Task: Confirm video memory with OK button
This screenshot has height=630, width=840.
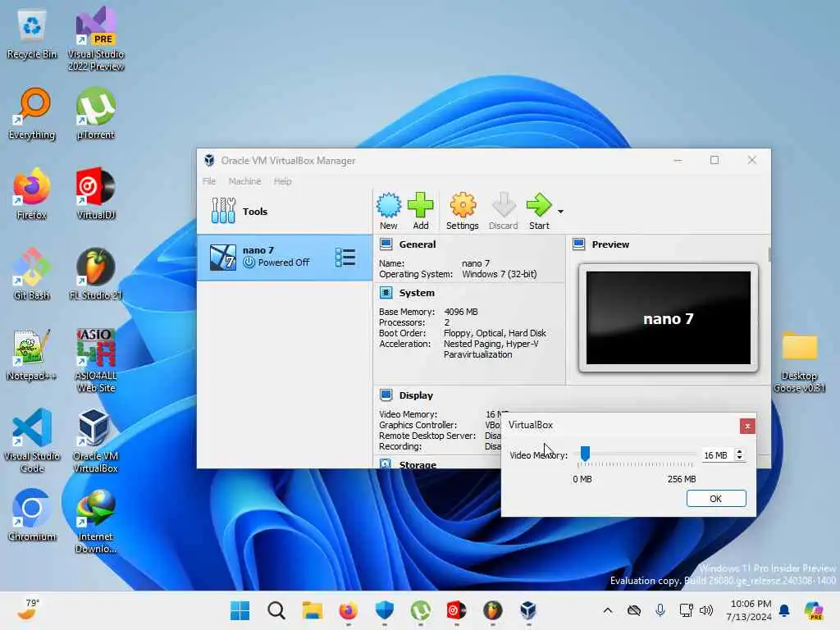Action: coord(715,499)
